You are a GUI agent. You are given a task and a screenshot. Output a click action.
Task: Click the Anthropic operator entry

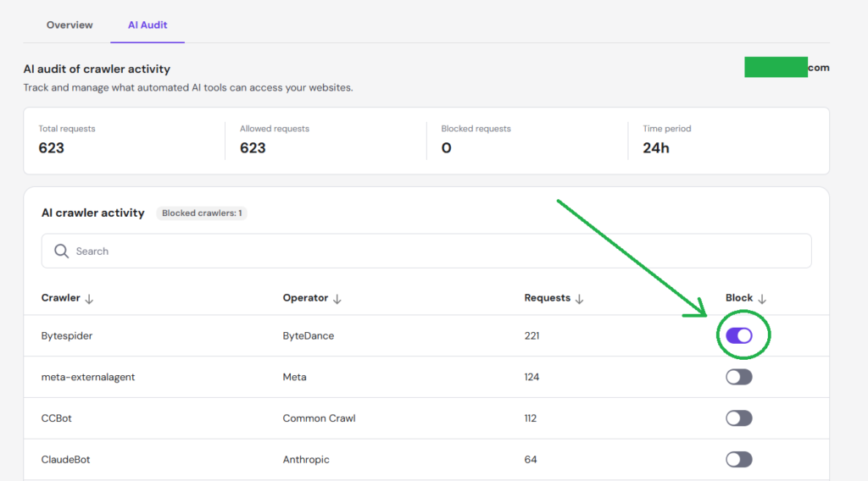click(306, 460)
